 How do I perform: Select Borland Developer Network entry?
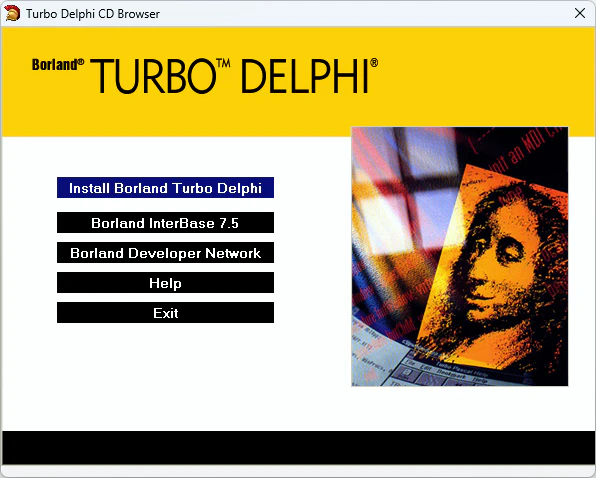[x=165, y=253]
